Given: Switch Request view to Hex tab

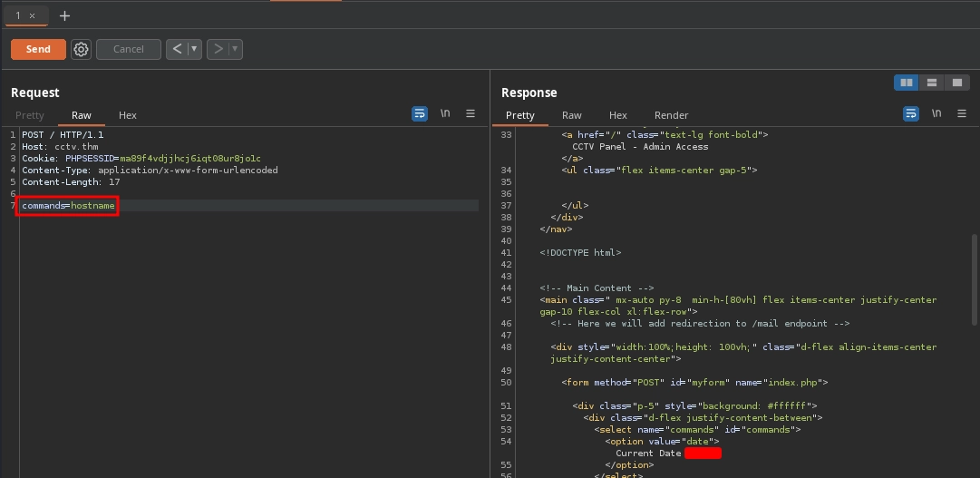Looking at the screenshot, I should pyautogui.click(x=128, y=115).
